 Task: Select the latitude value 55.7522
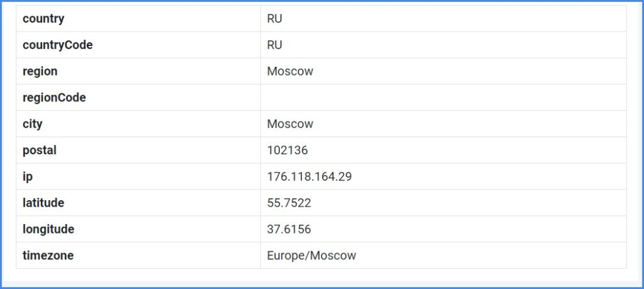(289, 203)
